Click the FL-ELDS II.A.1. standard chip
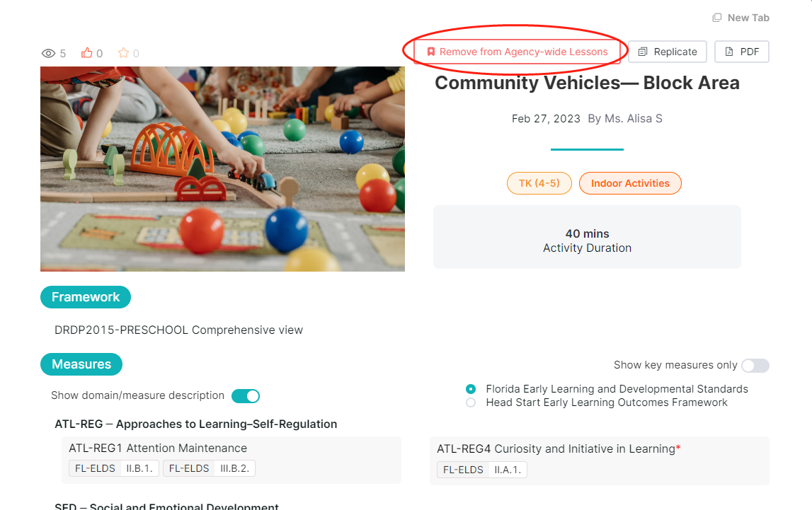 [482, 470]
